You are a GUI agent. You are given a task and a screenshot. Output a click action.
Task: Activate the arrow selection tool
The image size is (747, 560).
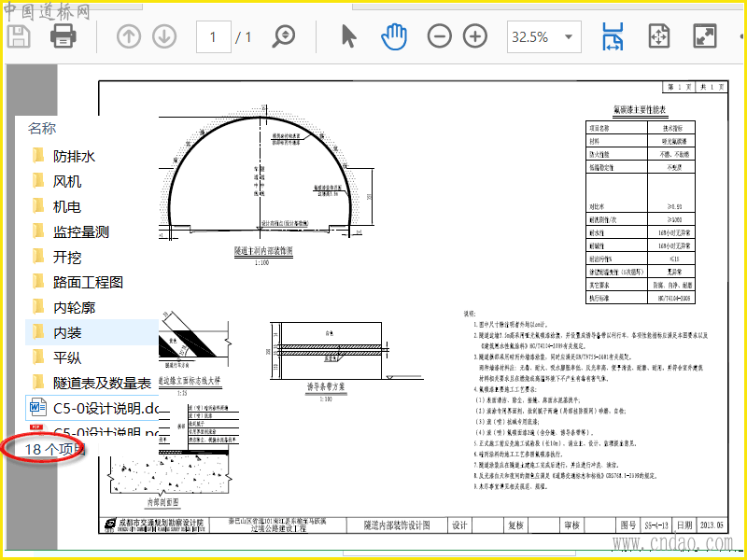[349, 37]
